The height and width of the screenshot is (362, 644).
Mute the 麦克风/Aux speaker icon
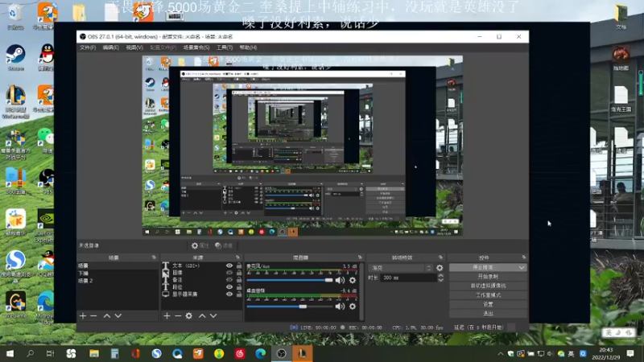tap(340, 280)
